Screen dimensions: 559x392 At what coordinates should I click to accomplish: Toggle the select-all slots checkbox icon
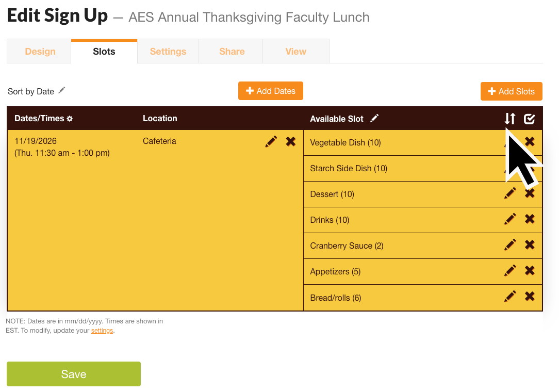point(529,119)
